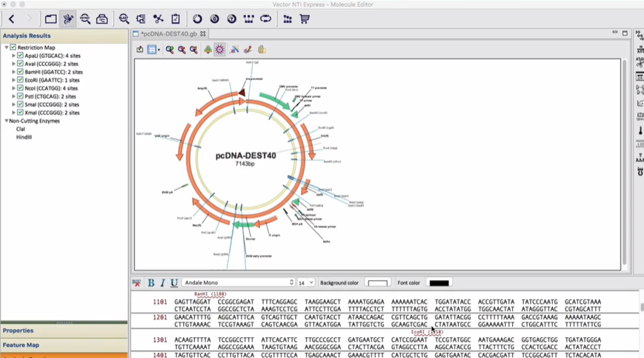Click the clipboard report icon in toolbar
644x358 pixels.
[x=176, y=19]
